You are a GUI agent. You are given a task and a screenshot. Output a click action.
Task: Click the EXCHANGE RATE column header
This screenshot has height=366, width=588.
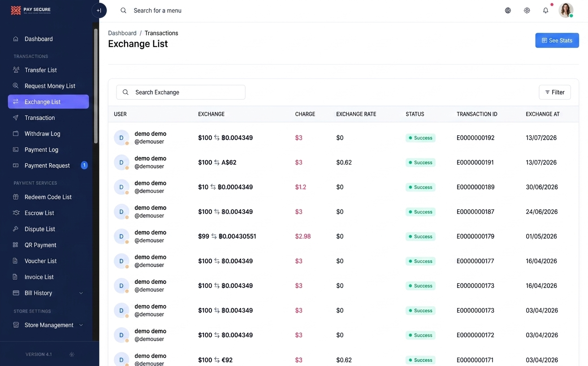coord(356,114)
